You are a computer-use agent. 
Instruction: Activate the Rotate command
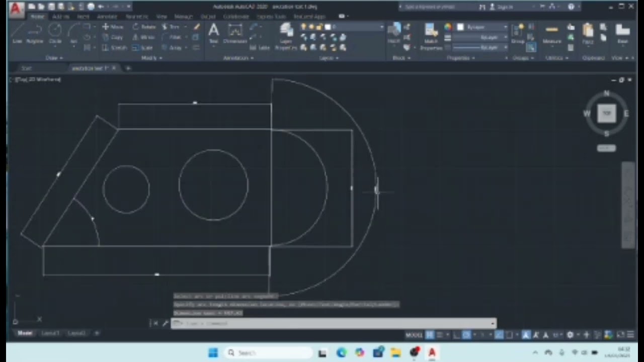(144, 27)
